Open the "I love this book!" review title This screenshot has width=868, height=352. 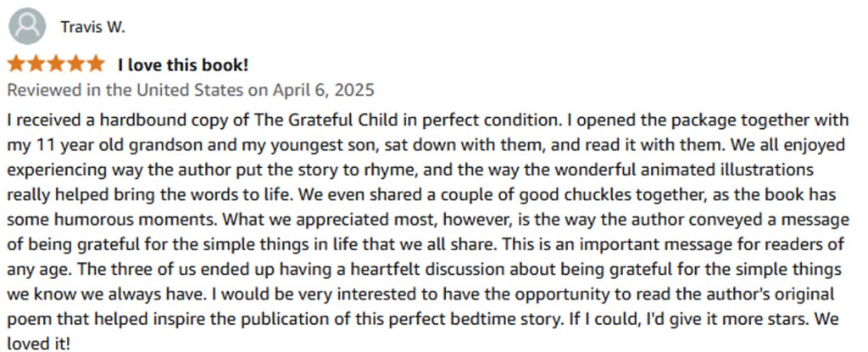click(x=183, y=65)
